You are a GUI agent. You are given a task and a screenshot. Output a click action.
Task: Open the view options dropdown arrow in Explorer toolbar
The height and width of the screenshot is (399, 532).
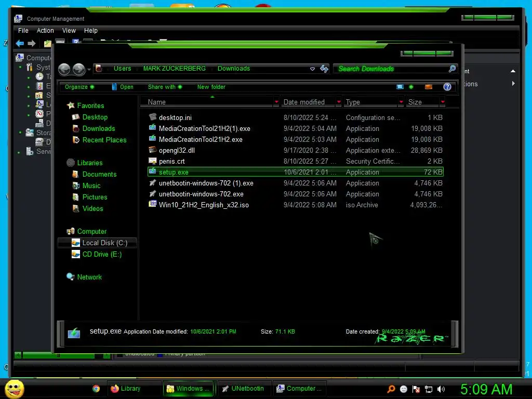(x=411, y=87)
